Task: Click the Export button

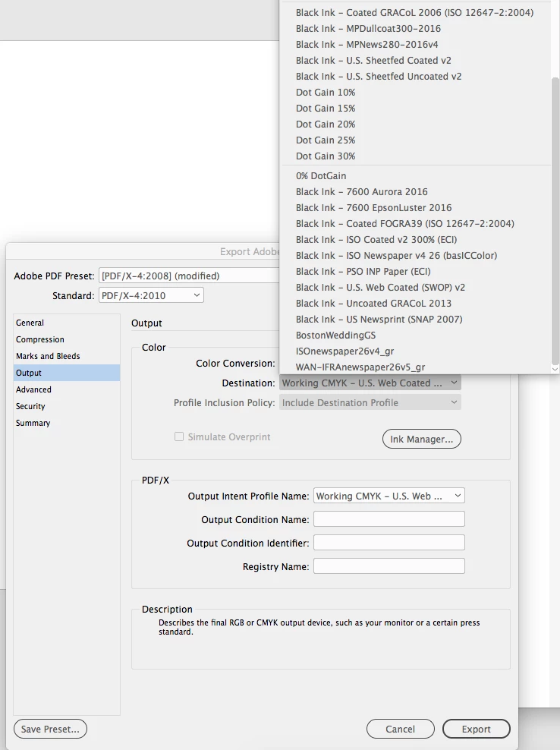Action: point(477,729)
